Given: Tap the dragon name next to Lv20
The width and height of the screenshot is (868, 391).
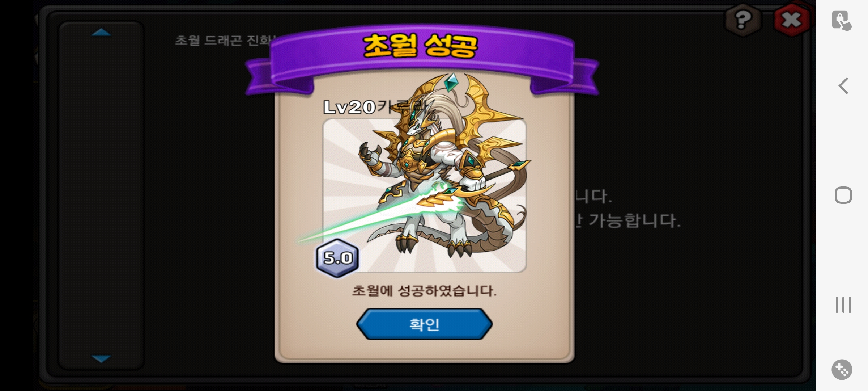Looking at the screenshot, I should (x=401, y=106).
